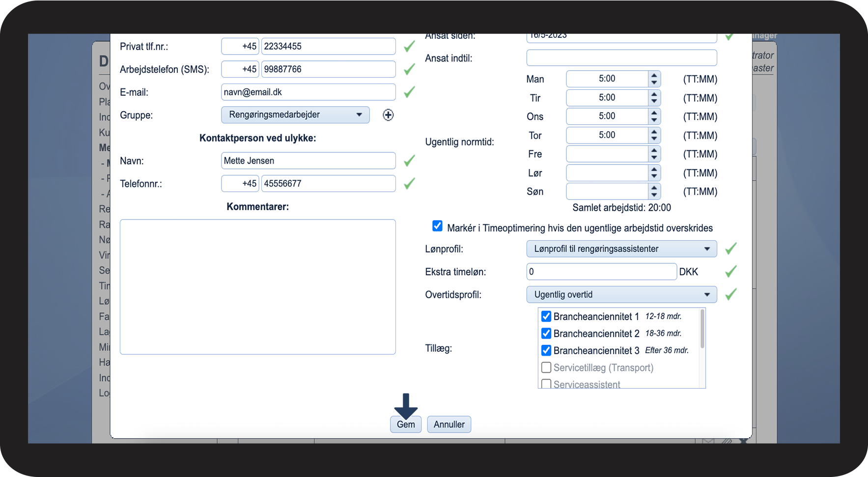Click the Ekstra timeløn amount field

click(602, 272)
